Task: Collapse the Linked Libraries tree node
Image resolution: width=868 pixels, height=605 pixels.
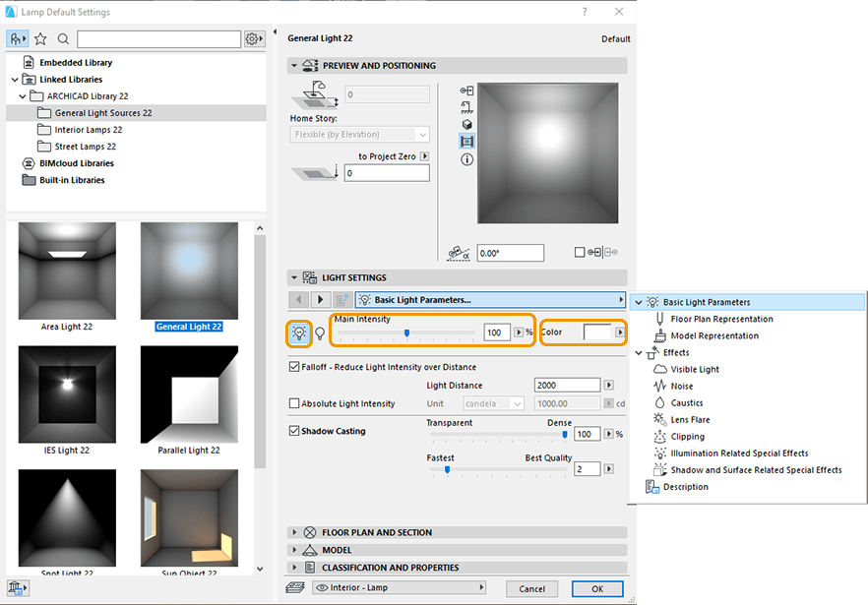Action: tap(15, 79)
